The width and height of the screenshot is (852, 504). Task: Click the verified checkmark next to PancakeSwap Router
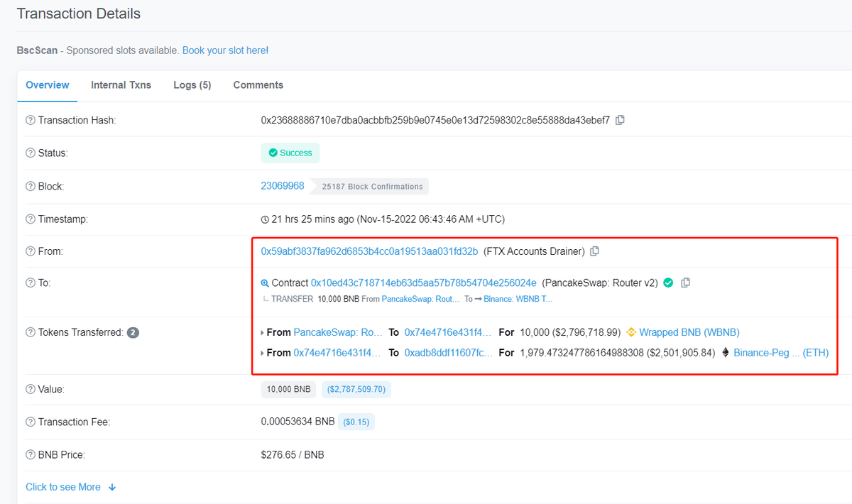[668, 283]
